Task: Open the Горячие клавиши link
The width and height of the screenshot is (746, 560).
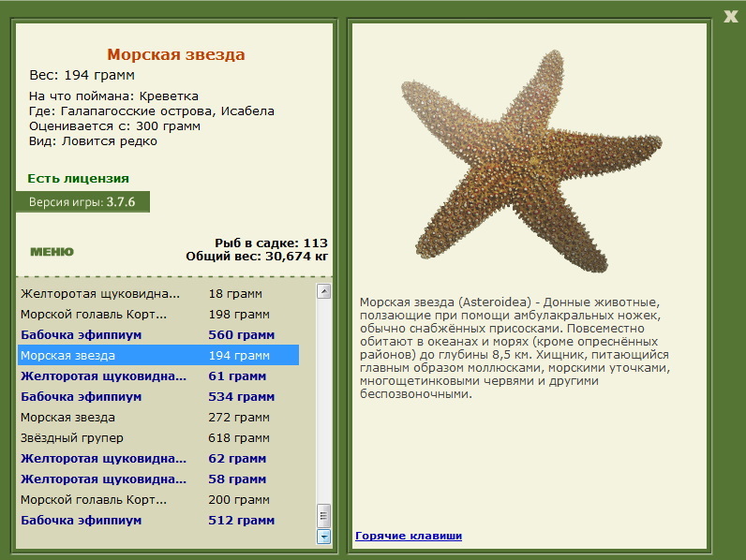Action: [x=409, y=536]
